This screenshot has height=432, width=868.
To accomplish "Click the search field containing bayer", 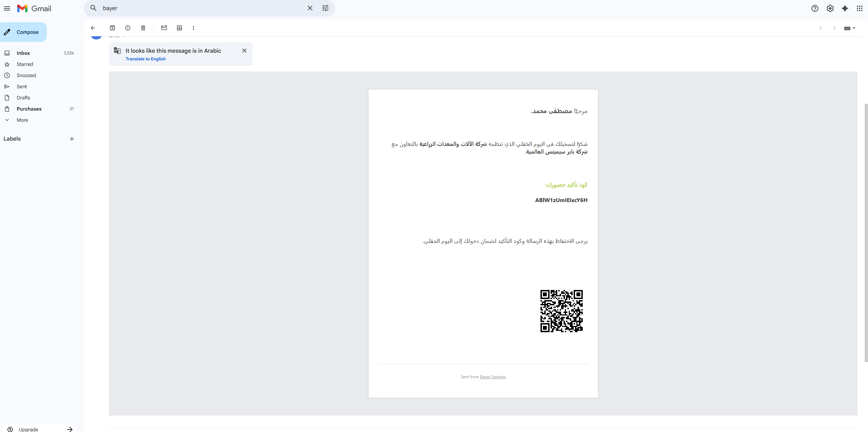I will click(203, 8).
